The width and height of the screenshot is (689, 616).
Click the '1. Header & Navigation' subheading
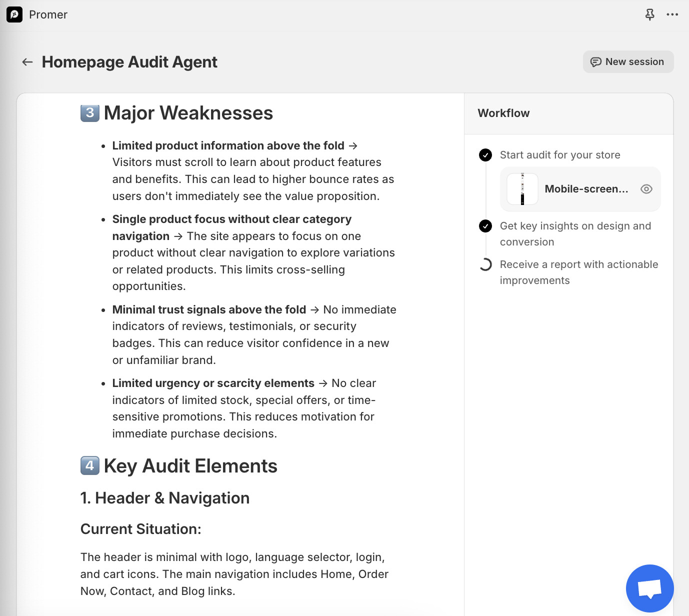click(165, 498)
